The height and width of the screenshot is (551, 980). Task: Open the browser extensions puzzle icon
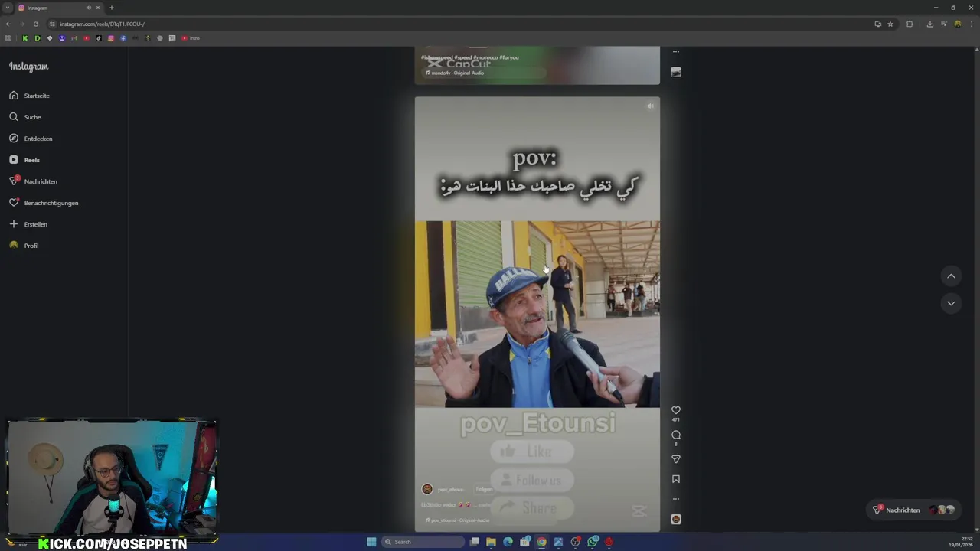pos(910,24)
